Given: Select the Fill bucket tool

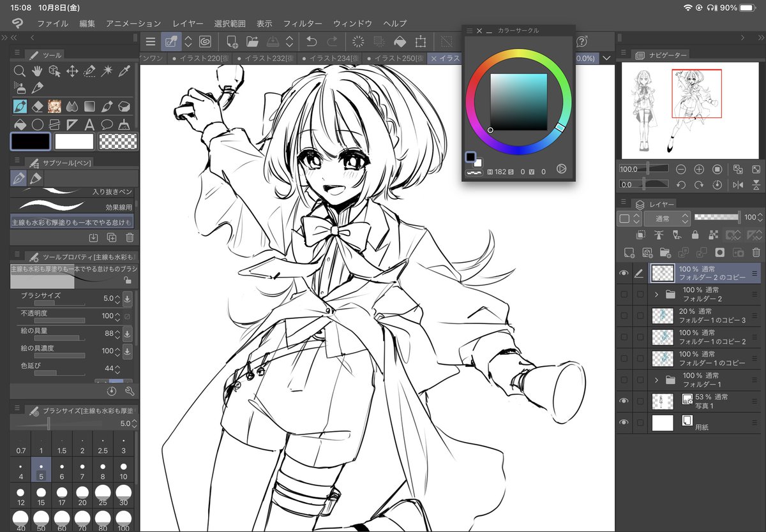Looking at the screenshot, I should coord(20,124).
